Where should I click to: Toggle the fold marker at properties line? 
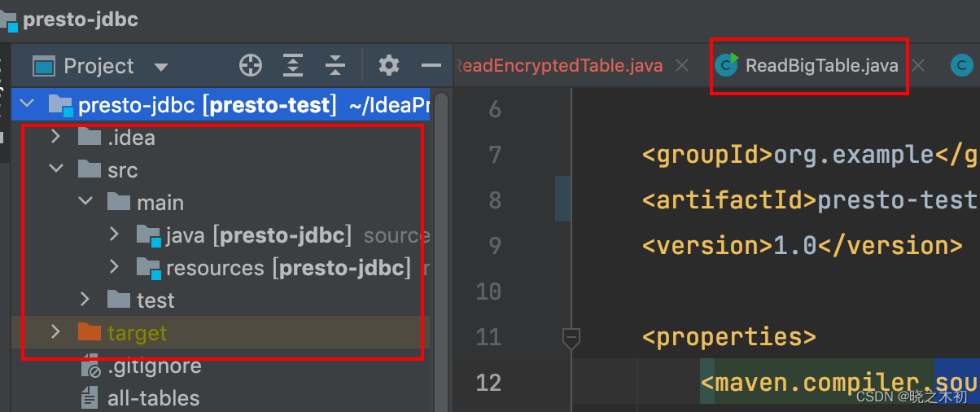(x=571, y=336)
